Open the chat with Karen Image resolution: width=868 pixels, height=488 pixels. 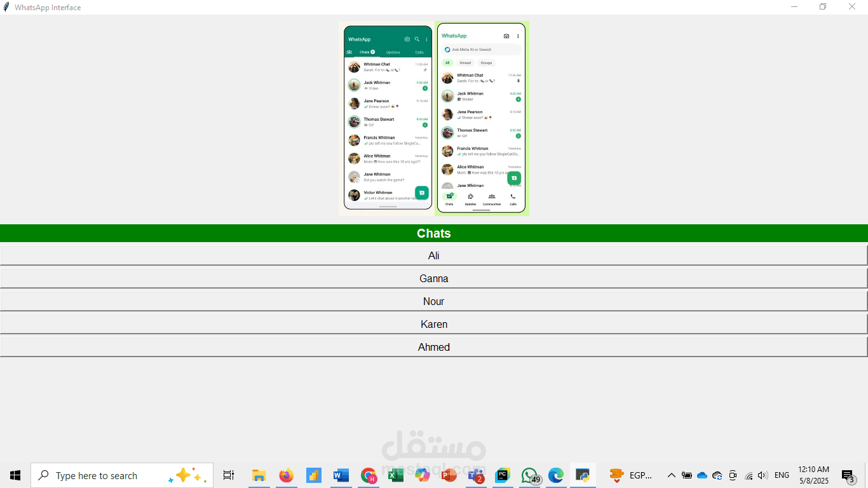click(434, 324)
